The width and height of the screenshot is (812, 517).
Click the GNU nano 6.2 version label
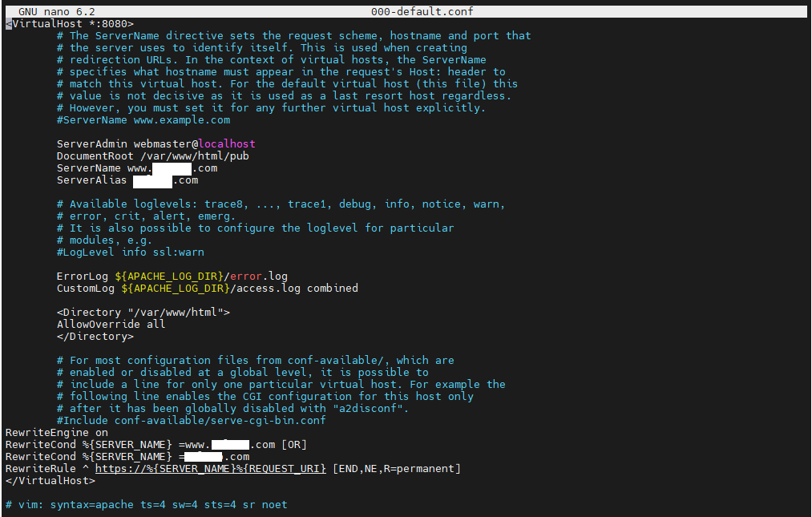(x=56, y=11)
